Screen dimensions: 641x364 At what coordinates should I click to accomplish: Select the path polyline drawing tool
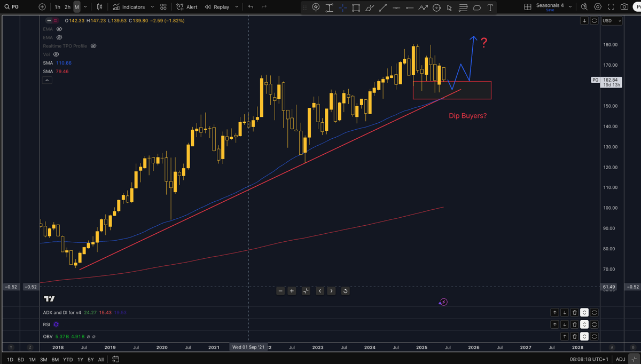click(423, 7)
